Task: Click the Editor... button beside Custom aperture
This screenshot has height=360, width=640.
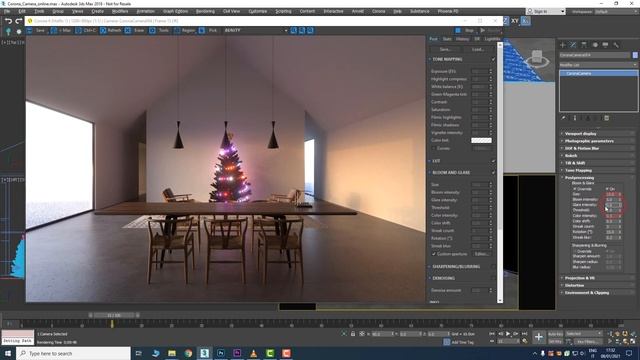Action: tap(482, 254)
